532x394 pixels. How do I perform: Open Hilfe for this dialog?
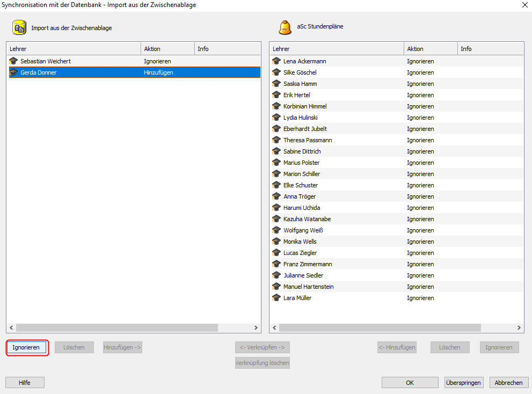(25, 383)
